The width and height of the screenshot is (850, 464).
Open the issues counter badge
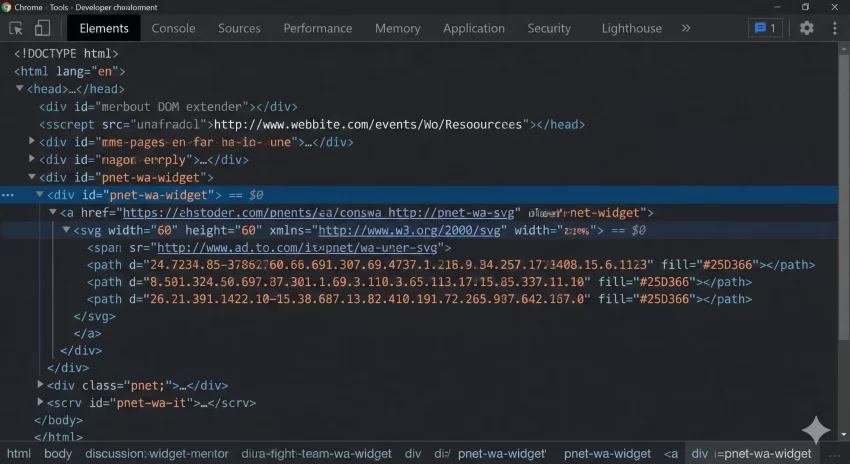pos(765,28)
